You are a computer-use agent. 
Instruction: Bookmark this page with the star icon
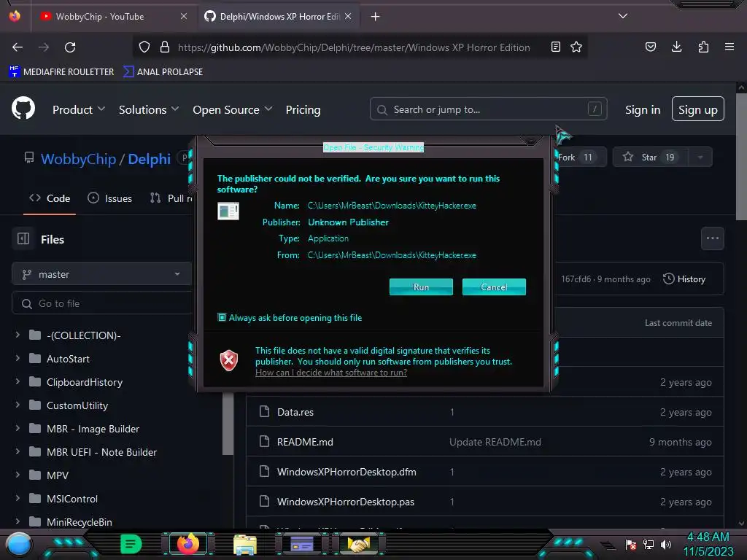576,47
